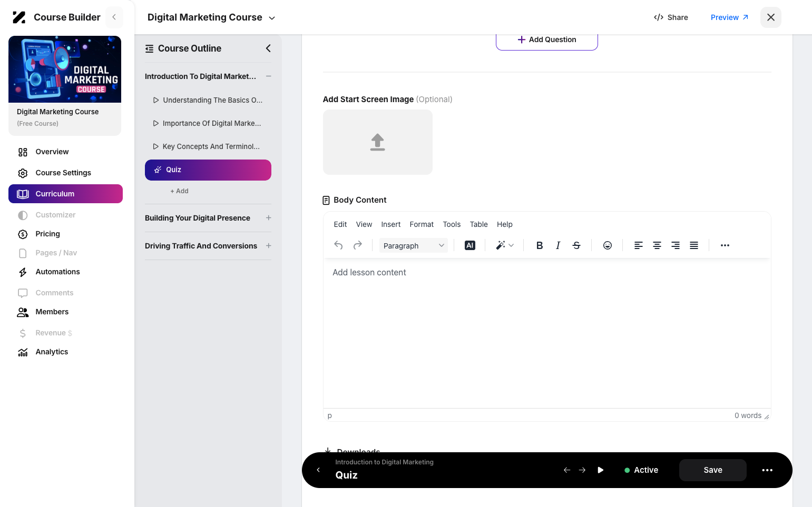
Task: Click the back chevron in bottom bar
Action: [x=318, y=470]
